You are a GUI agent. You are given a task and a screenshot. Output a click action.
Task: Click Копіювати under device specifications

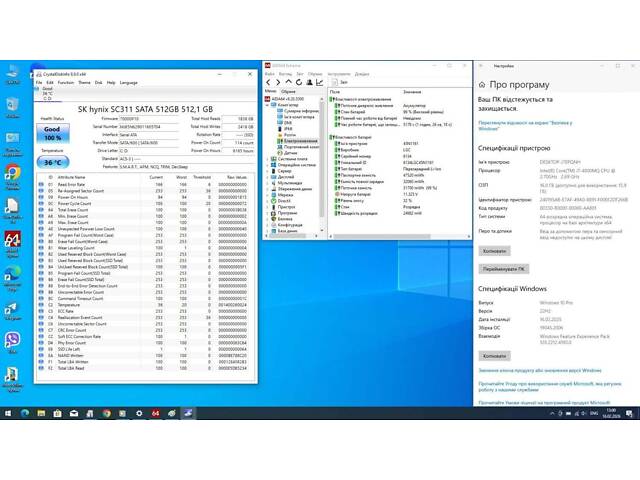pyautogui.click(x=494, y=251)
